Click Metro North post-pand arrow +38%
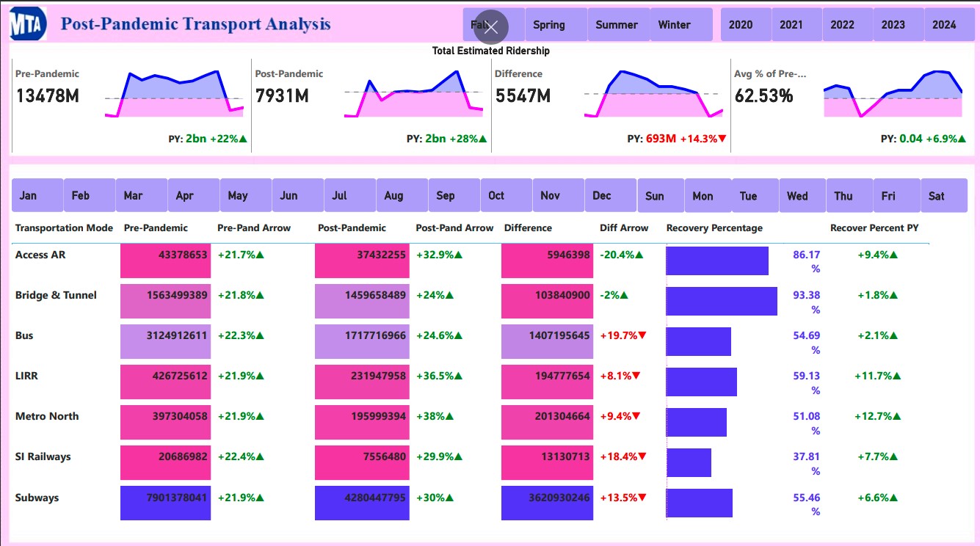Viewport: 980px width, 546px height. 435,416
